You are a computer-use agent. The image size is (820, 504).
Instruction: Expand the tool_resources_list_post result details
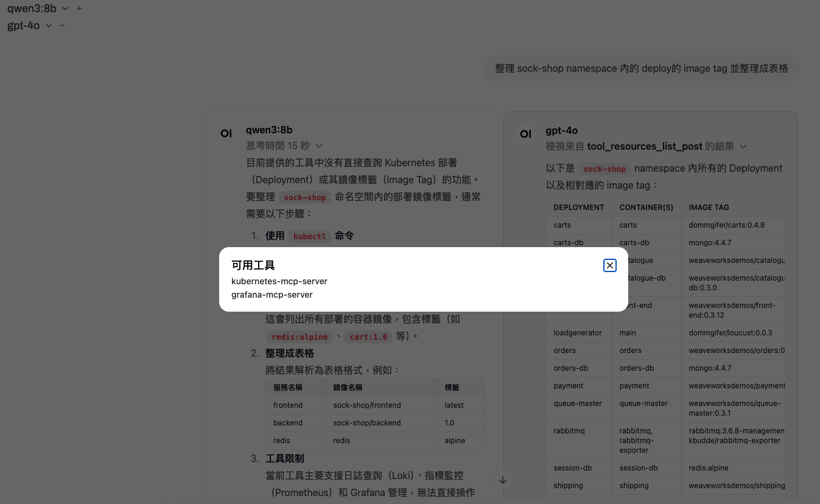(646, 147)
